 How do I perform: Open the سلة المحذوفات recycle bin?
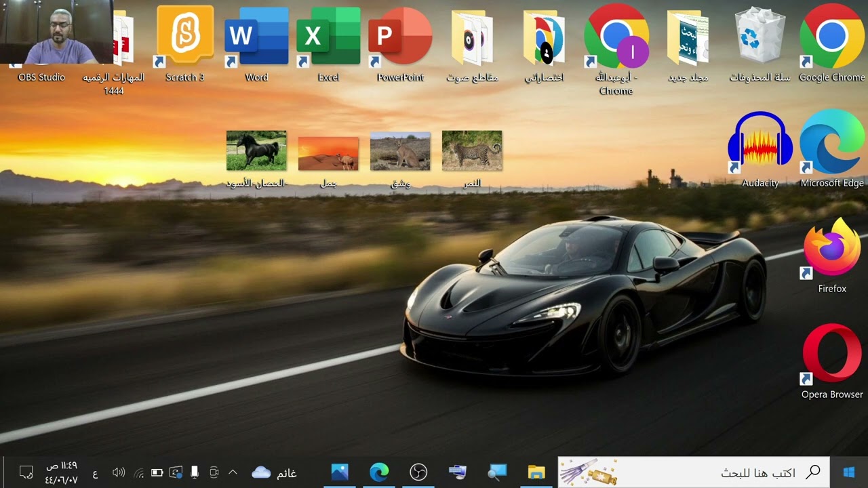(759, 43)
